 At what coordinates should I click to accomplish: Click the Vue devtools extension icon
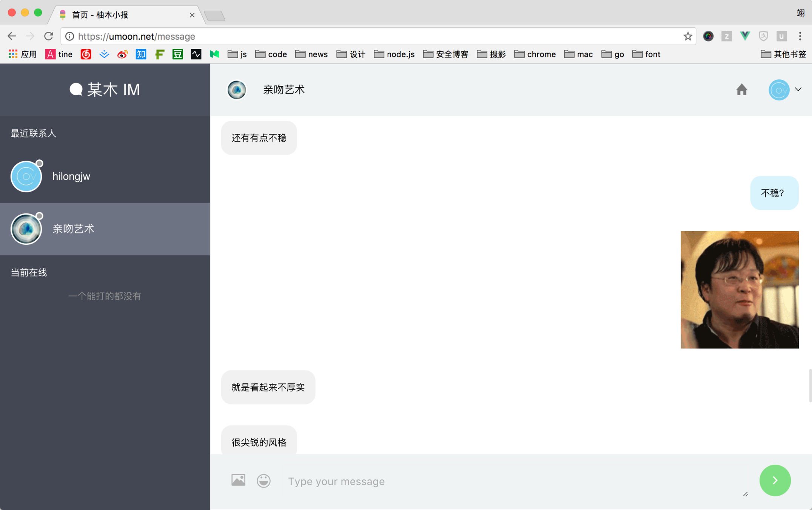[745, 36]
